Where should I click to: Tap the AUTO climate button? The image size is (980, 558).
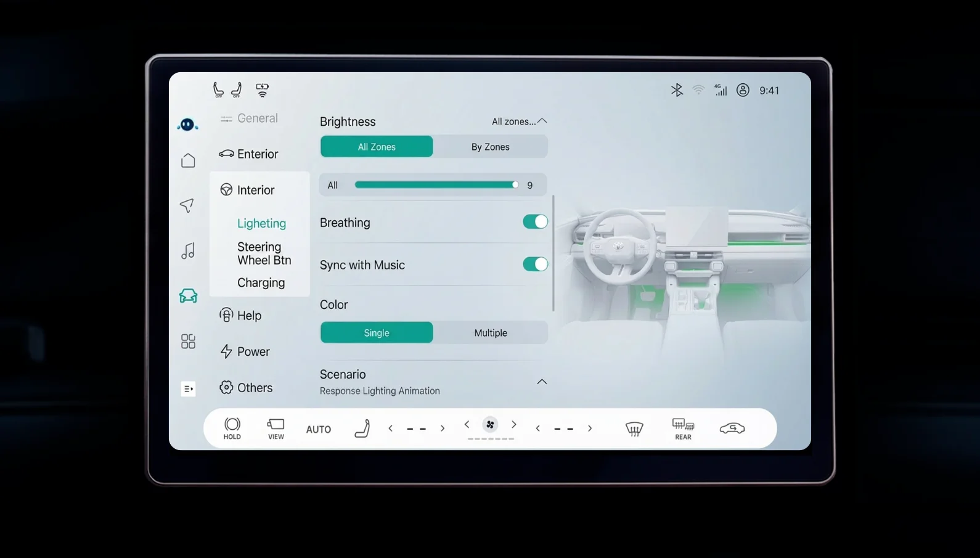click(319, 430)
